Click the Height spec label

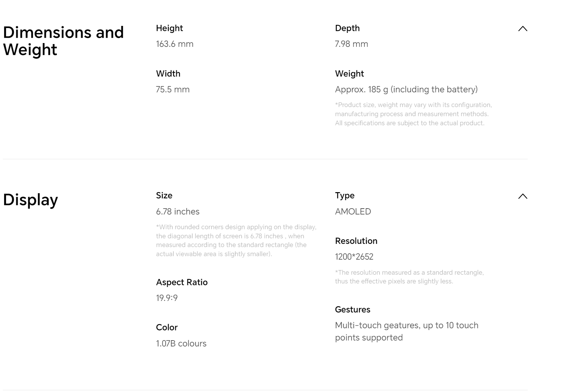coord(169,28)
